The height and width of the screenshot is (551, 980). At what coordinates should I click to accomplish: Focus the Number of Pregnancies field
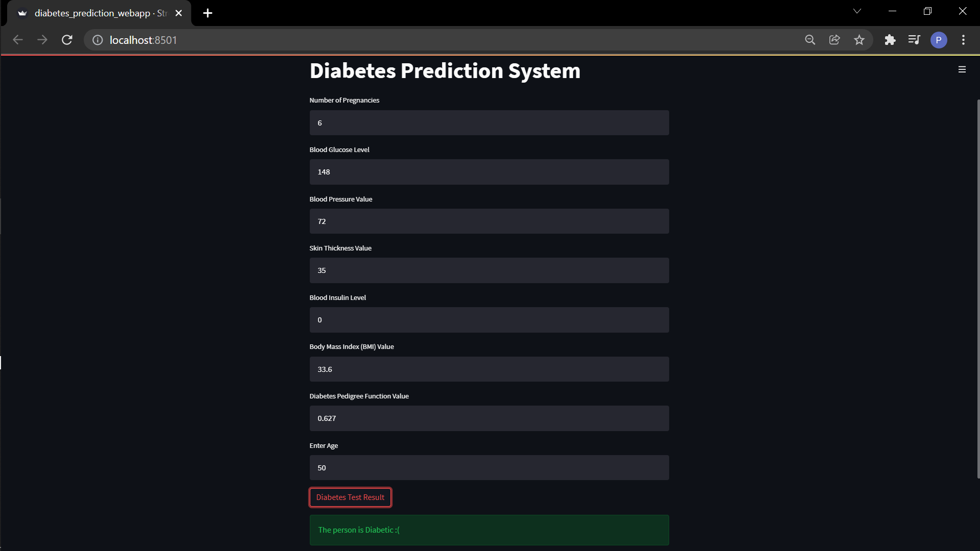click(x=489, y=122)
